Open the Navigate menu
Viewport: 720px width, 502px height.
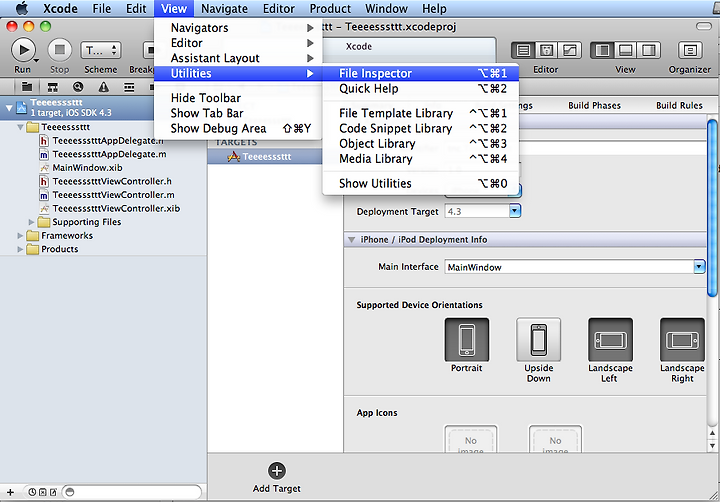click(x=225, y=9)
